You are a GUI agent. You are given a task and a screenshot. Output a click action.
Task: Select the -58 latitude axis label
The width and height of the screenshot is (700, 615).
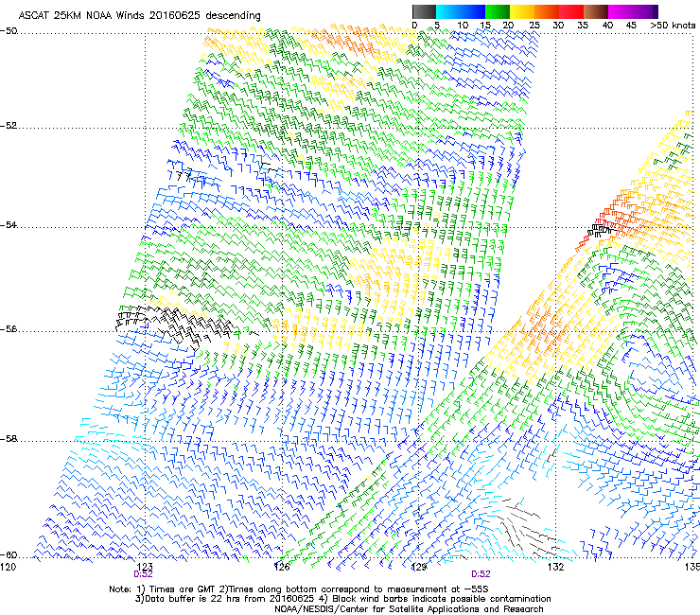coord(9,439)
